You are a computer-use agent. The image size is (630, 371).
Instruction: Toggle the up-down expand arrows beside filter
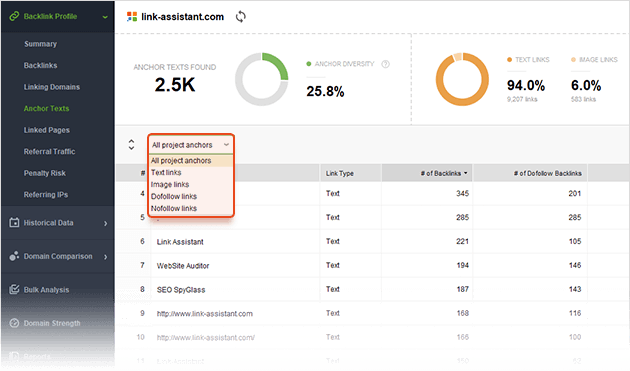131,145
